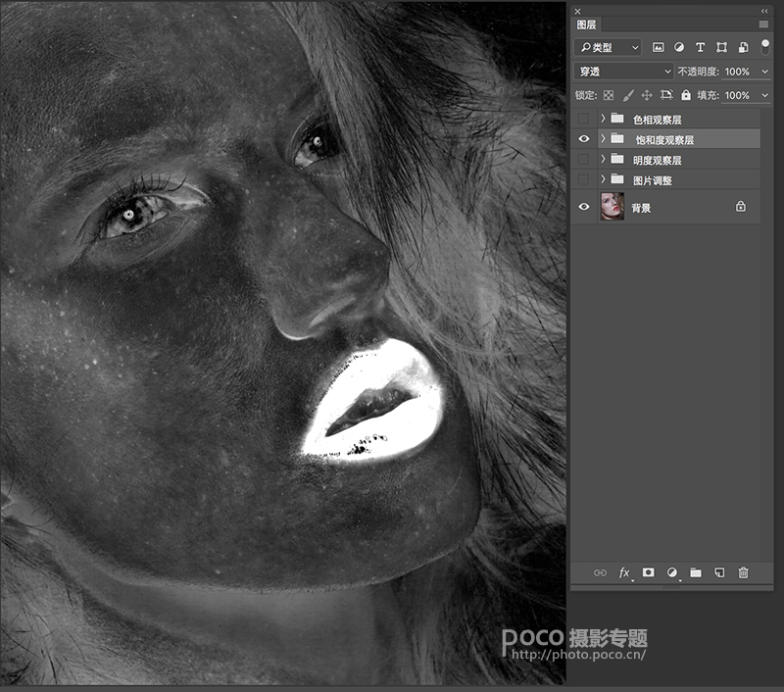Show the 色相观察层 group visibility
The height and width of the screenshot is (692, 784).
click(583, 119)
